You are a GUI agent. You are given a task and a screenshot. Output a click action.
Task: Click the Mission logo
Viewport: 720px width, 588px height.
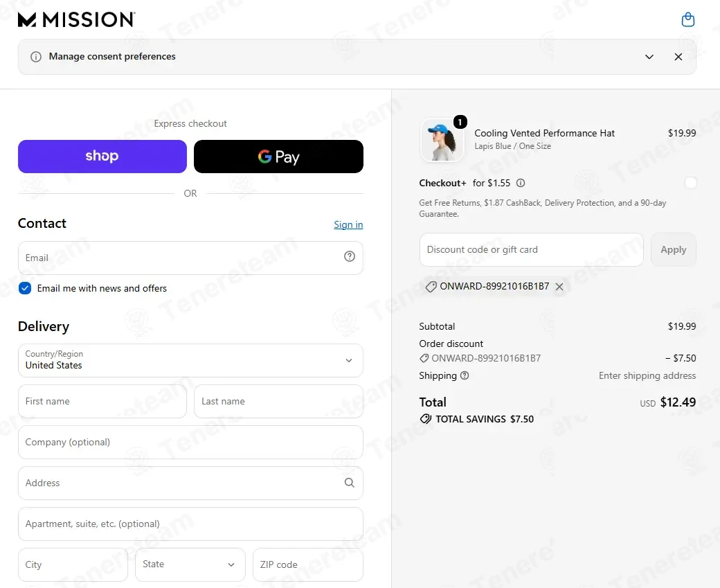pyautogui.click(x=76, y=20)
